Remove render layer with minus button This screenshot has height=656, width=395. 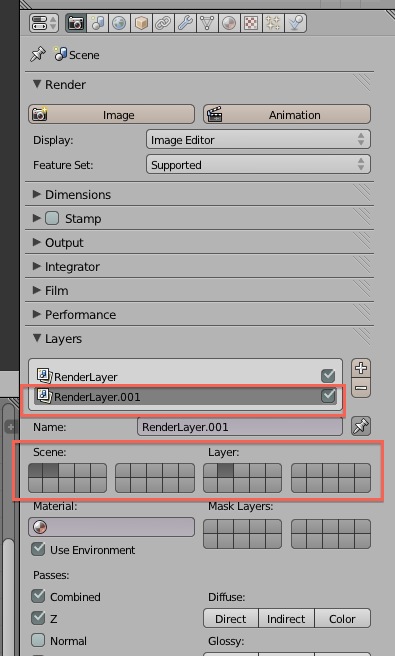pyautogui.click(x=361, y=388)
